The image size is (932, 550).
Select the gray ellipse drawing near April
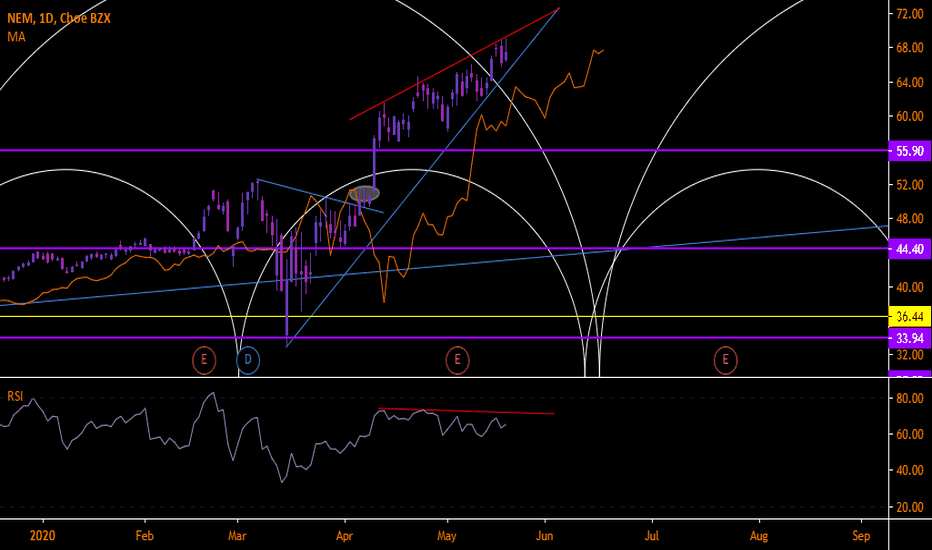tap(364, 193)
